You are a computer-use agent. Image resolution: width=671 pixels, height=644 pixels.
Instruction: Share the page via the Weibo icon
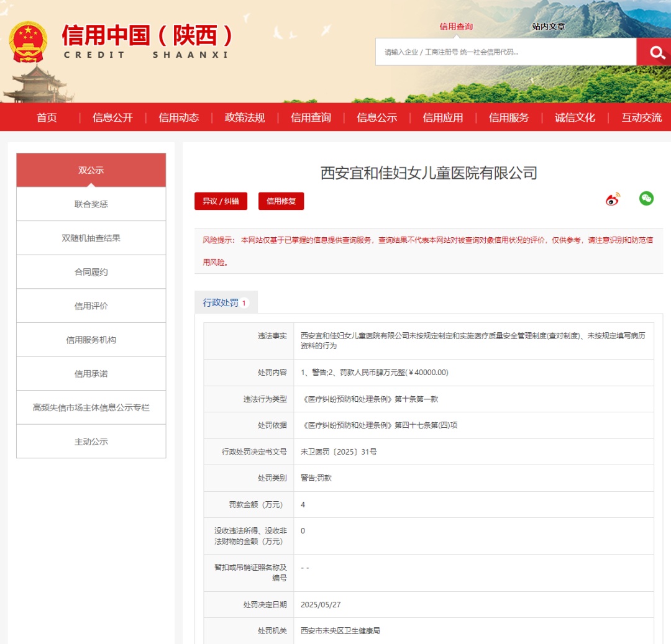611,197
